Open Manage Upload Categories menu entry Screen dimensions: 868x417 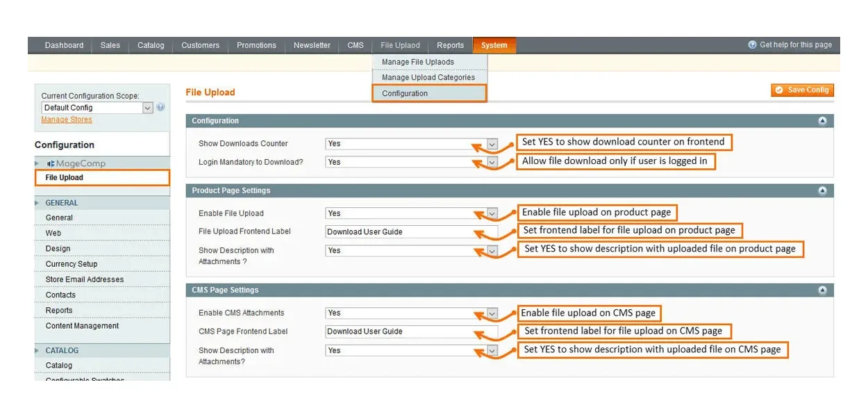coord(428,78)
